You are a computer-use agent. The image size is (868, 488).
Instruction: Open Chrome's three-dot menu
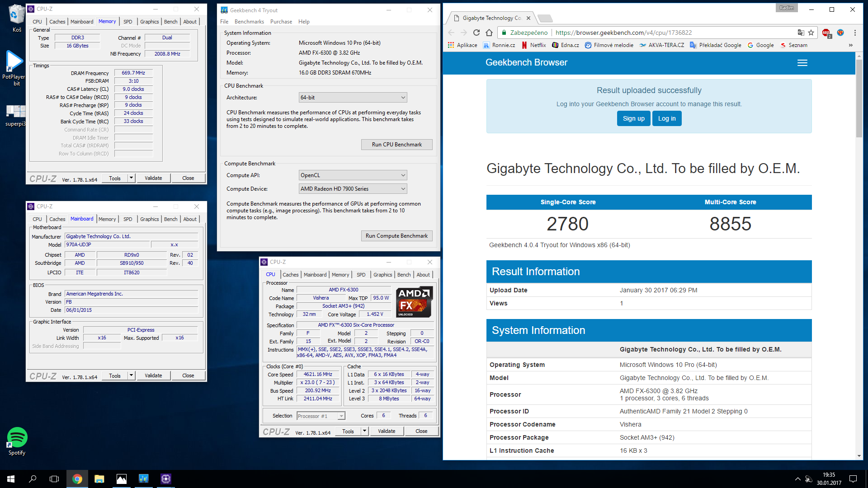coord(855,33)
